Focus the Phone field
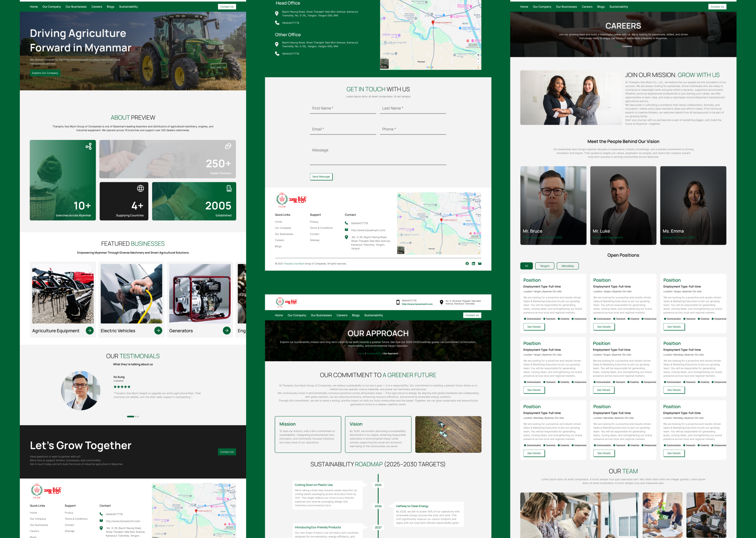Viewport: 756px width, 538px height. (x=413, y=129)
